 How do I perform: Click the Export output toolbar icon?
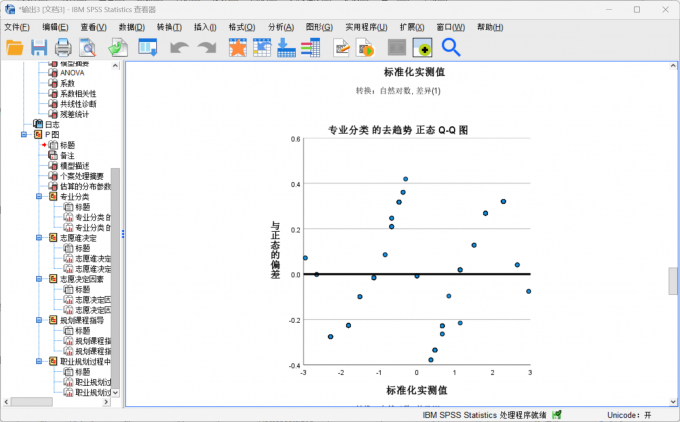point(117,47)
